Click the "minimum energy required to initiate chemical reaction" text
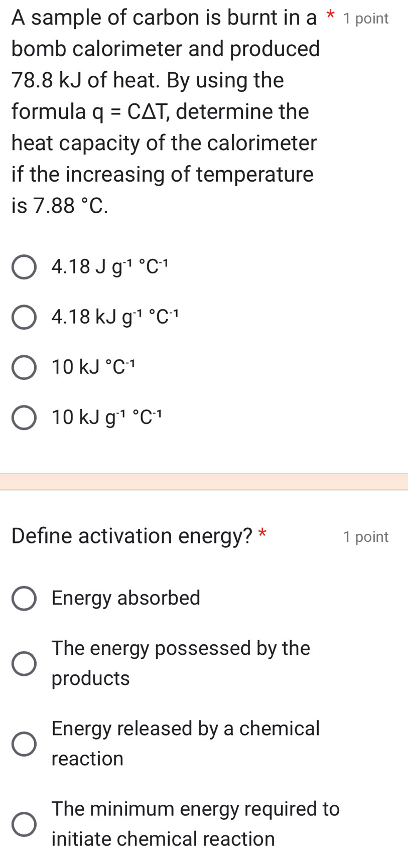 coord(195,823)
